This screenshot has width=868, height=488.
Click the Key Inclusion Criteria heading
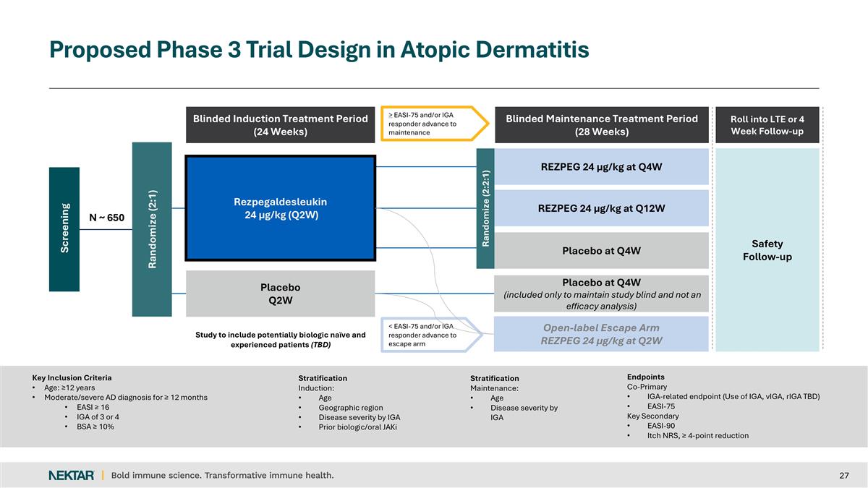click(x=72, y=377)
